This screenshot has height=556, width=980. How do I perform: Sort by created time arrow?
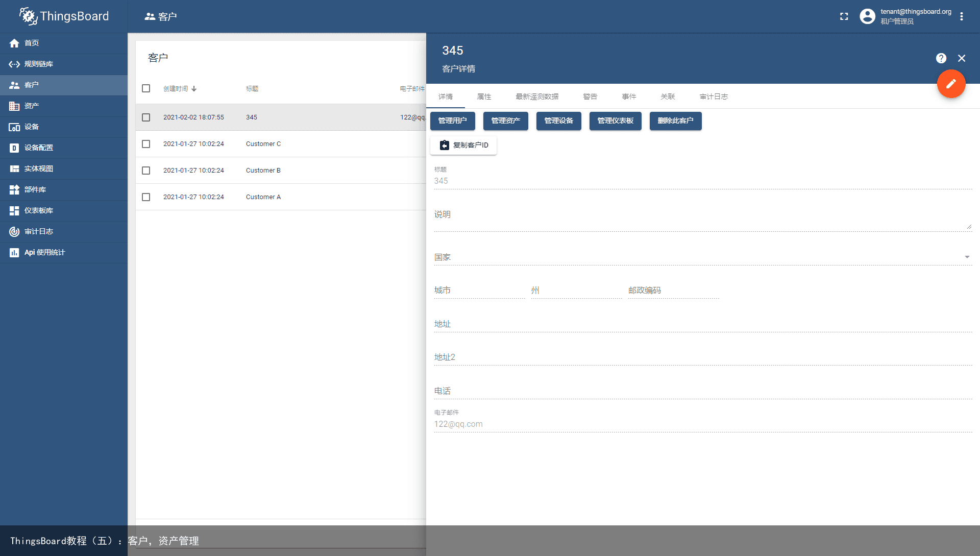tap(194, 89)
